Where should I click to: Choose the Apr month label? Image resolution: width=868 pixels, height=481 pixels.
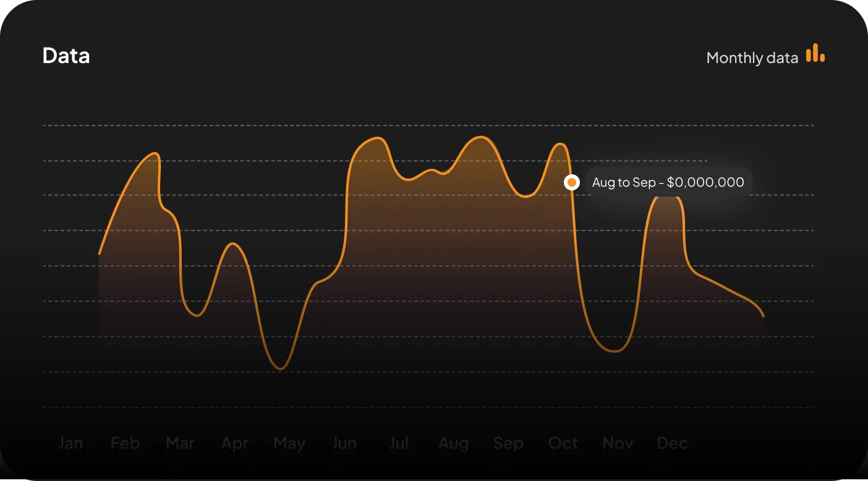[x=235, y=444]
